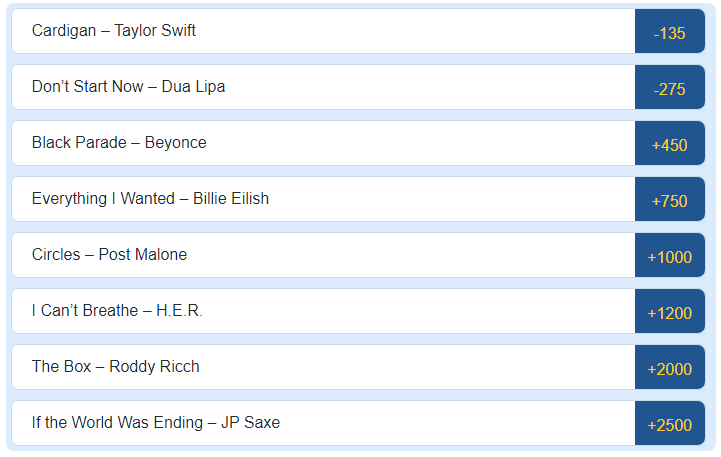Select The Box – Roddy Ricch row
The width and height of the screenshot is (721, 457).
pos(116,367)
